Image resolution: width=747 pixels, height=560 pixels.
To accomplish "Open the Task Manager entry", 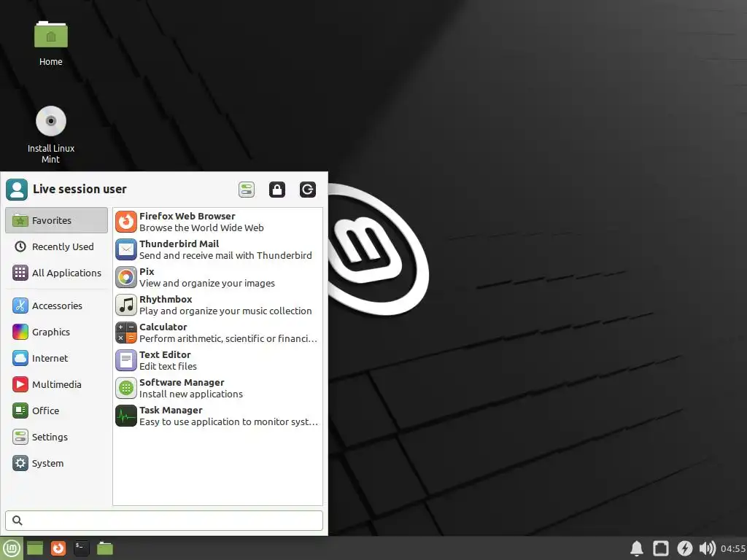I will [x=217, y=416].
